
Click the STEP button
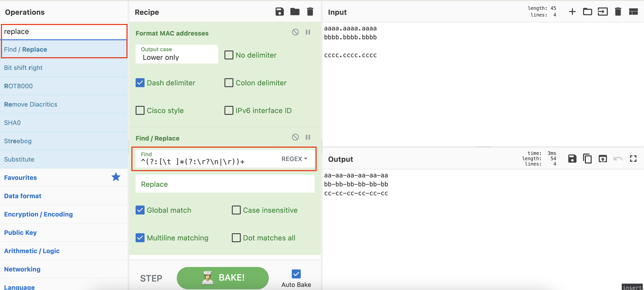tap(151, 278)
